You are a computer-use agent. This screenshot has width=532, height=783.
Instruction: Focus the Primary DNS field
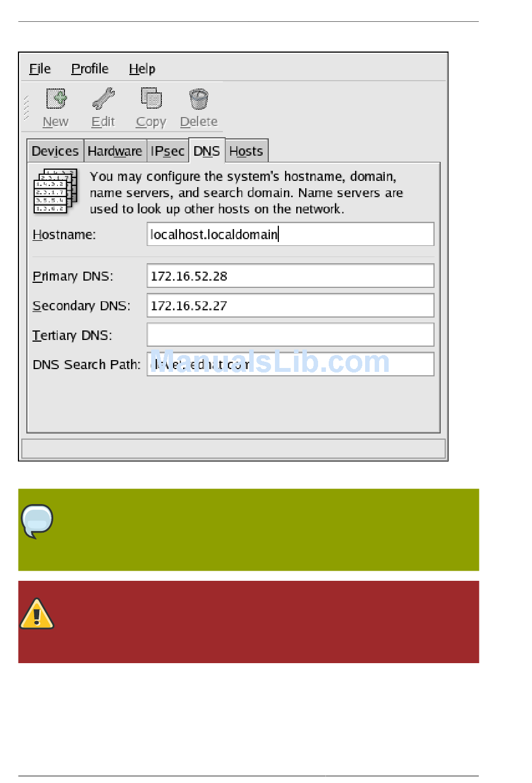coord(290,276)
